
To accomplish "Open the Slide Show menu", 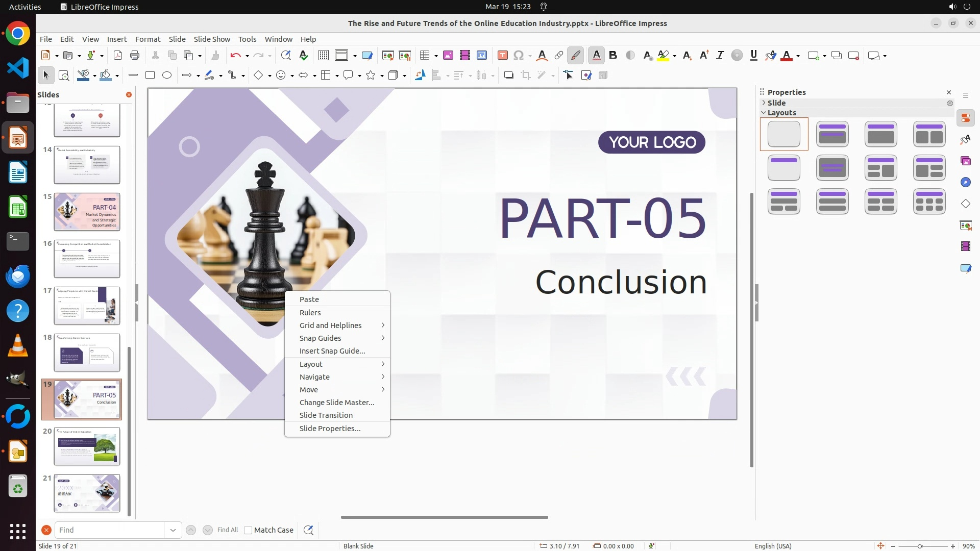I will click(x=212, y=39).
